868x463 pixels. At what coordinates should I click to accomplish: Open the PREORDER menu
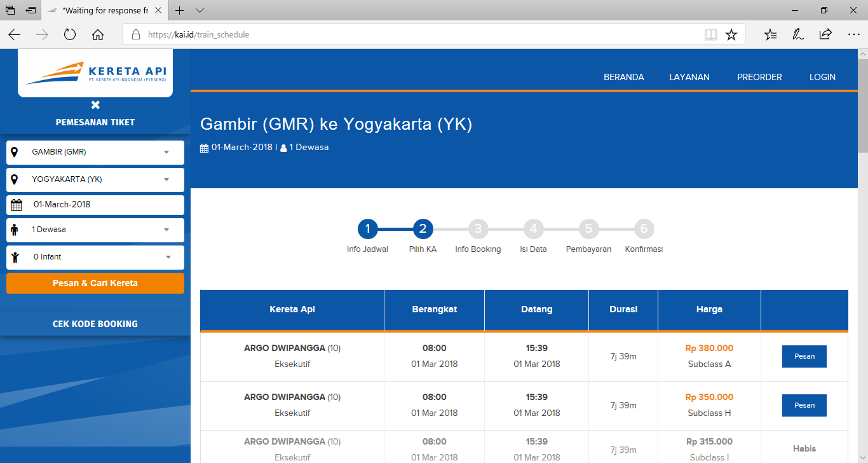point(759,77)
